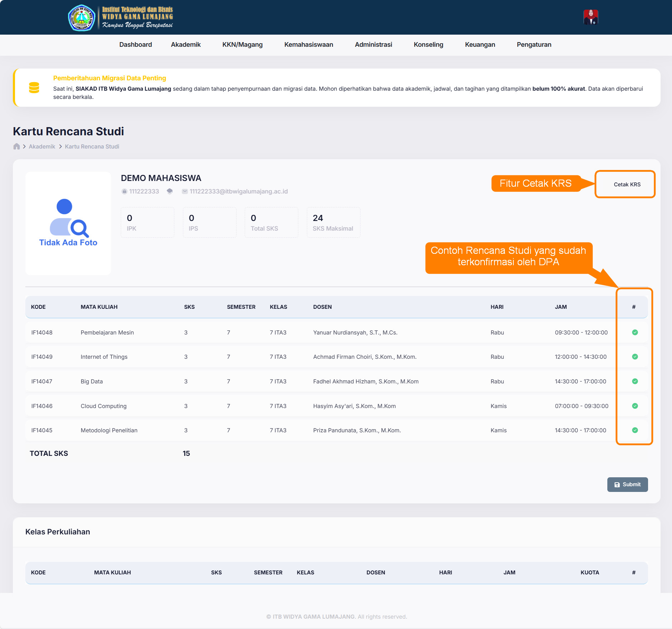
Task: Expand the KKN/Magang menu
Action: click(x=242, y=45)
